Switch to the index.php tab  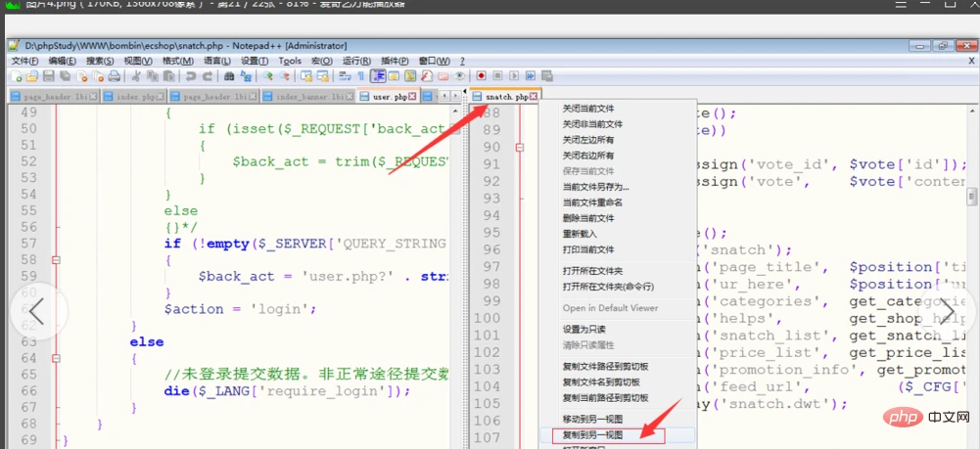(136, 97)
